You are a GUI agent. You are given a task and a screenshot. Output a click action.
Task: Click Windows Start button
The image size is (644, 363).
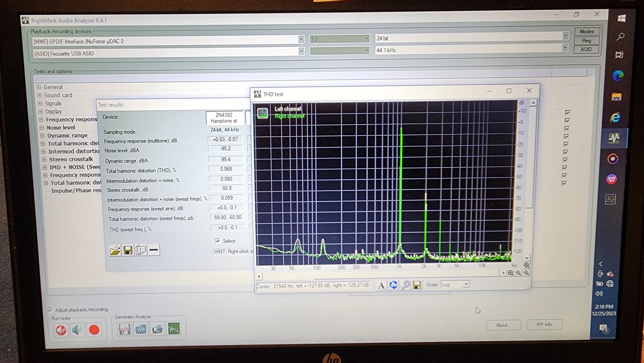pos(622,18)
